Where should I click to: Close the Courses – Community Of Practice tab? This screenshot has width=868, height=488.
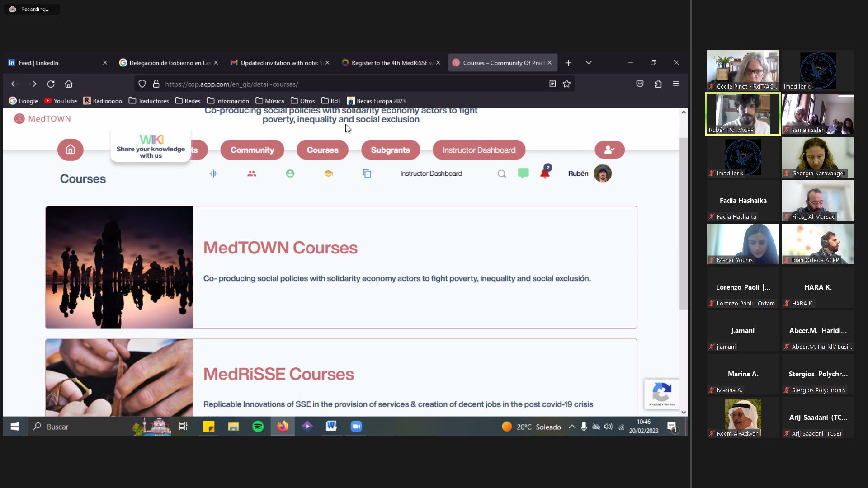click(550, 63)
